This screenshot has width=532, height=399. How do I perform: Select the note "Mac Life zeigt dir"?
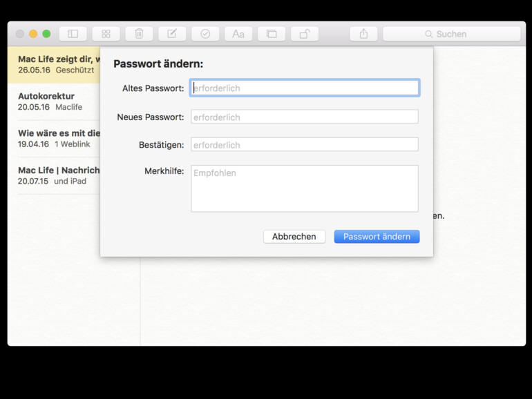point(54,65)
